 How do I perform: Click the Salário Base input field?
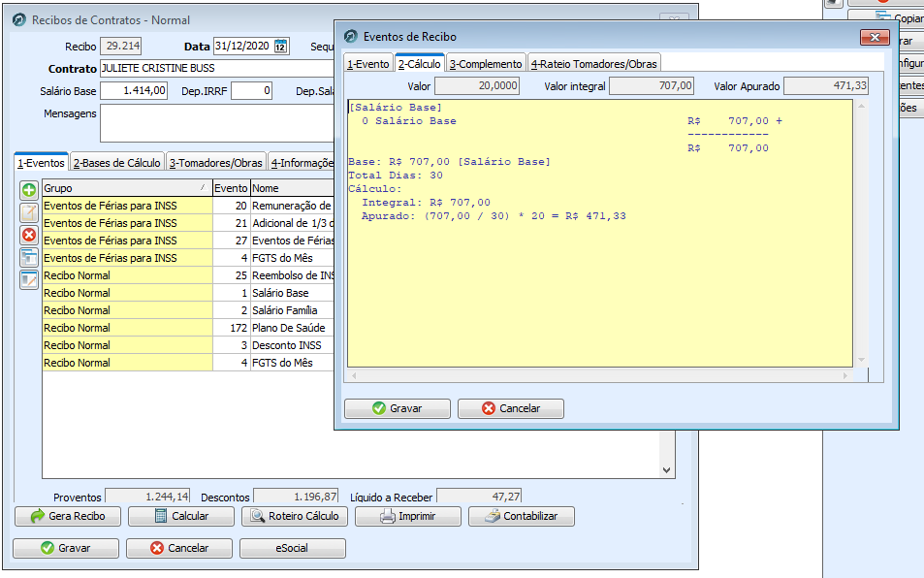(x=134, y=91)
